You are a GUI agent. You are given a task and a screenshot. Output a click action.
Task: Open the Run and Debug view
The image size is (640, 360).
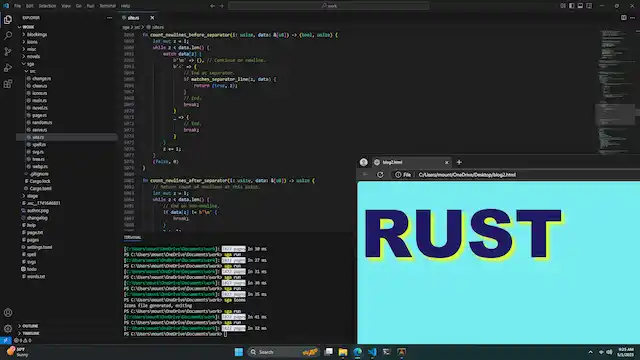pyautogui.click(x=8, y=68)
